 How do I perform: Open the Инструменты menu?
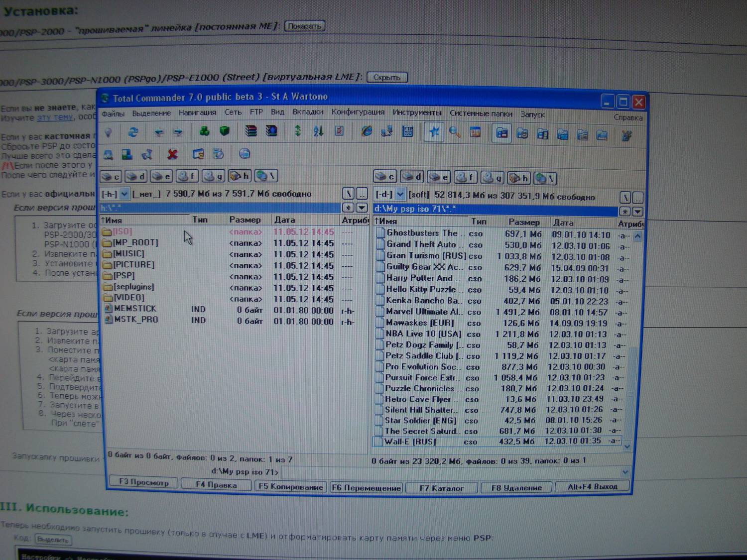coord(416,113)
